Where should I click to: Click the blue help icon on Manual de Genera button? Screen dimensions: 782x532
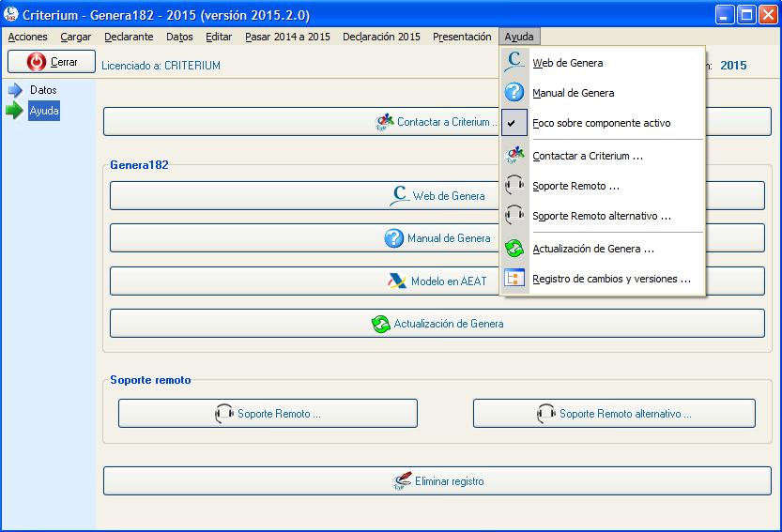pos(393,237)
